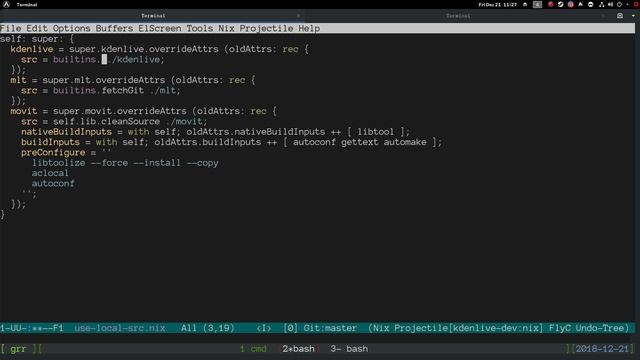
Task: Select the '1 cmd' screen window
Action: click(x=253, y=349)
